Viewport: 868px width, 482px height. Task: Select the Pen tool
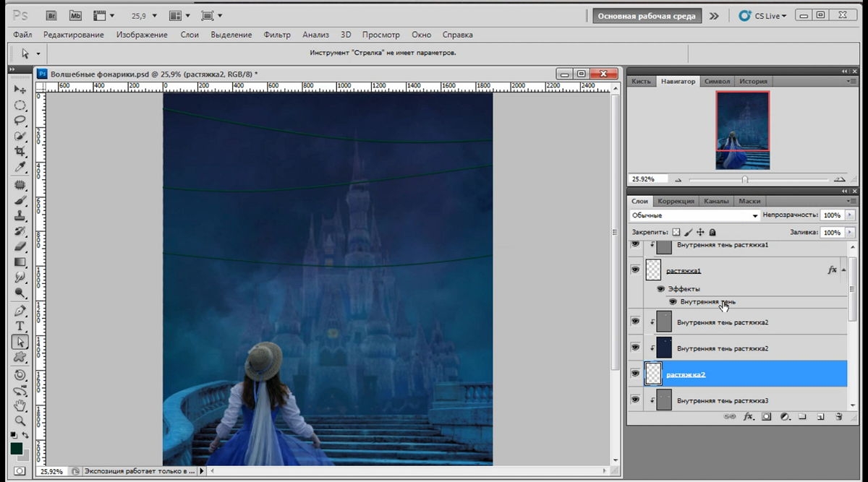click(20, 311)
